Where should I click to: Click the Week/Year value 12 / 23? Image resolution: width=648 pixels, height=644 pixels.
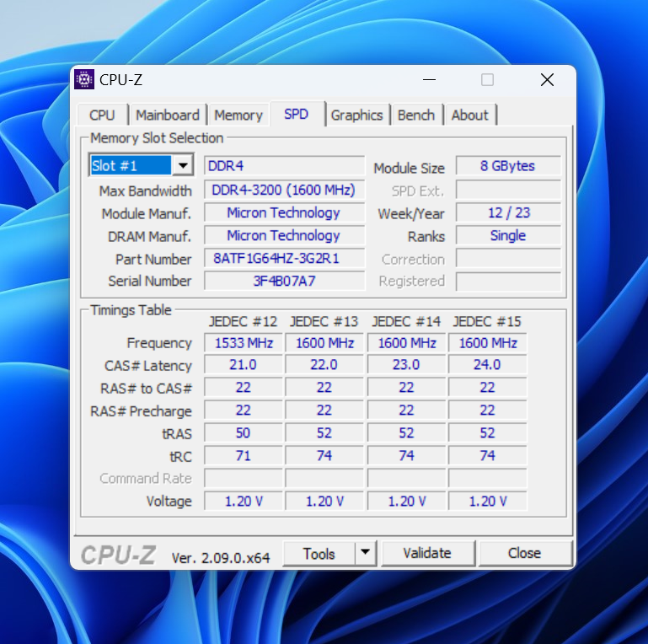click(x=508, y=213)
